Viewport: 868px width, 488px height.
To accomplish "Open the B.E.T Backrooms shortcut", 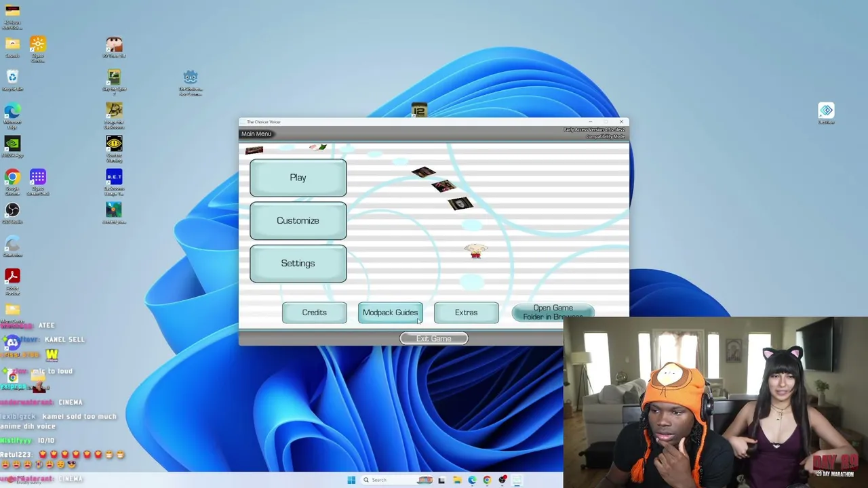I will click(114, 182).
